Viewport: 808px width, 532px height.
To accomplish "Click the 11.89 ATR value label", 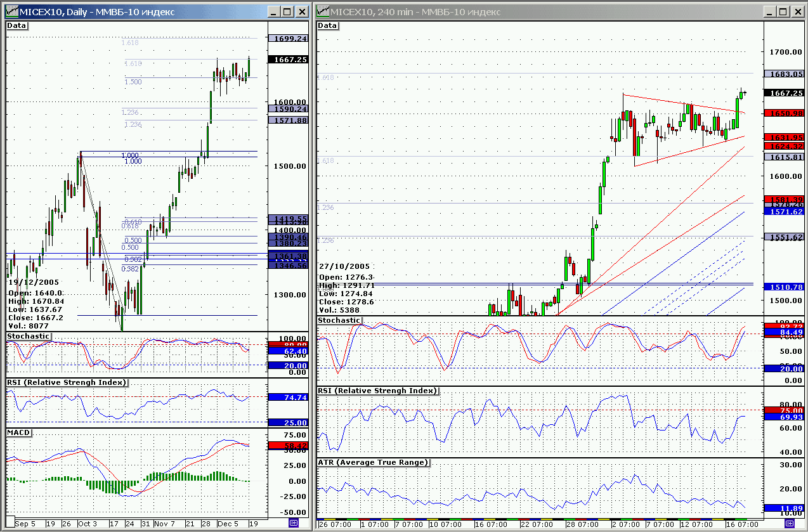I will [x=785, y=509].
